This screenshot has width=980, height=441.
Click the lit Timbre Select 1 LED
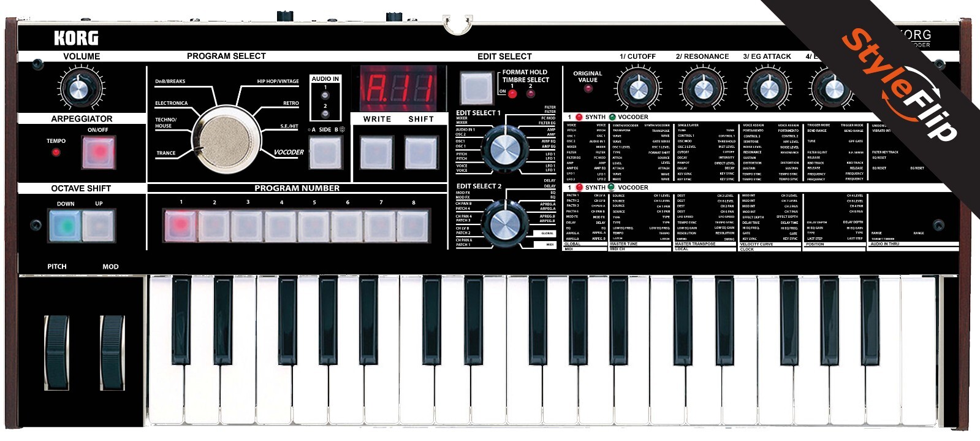512,94
